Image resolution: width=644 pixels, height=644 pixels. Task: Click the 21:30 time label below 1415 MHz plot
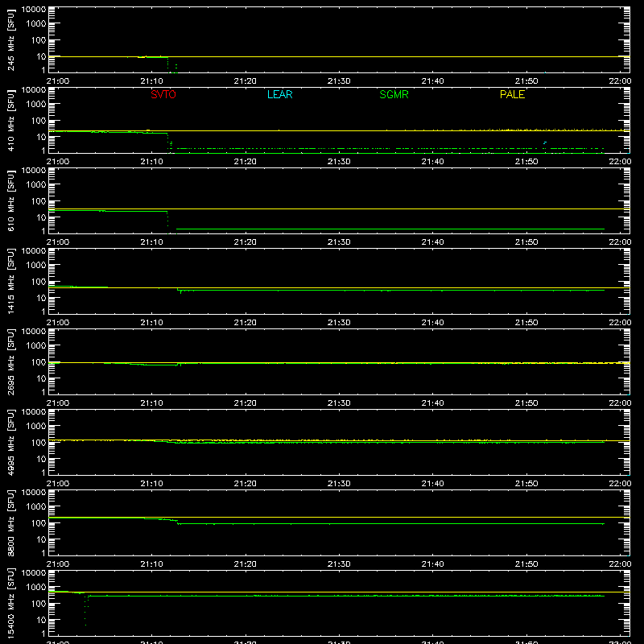pyautogui.click(x=339, y=323)
